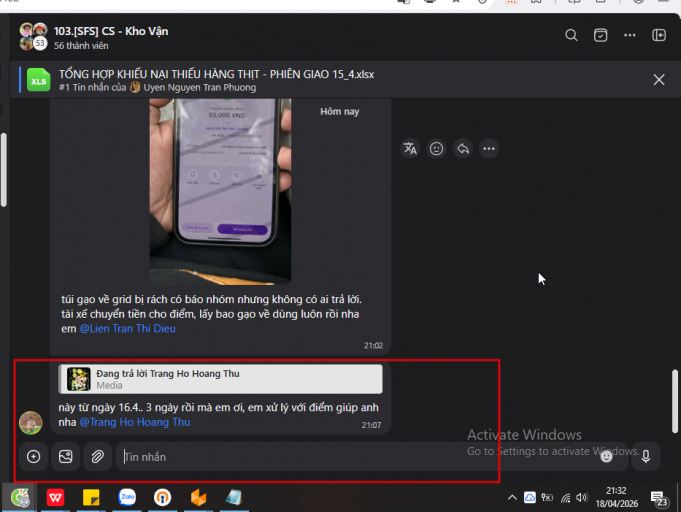This screenshot has width=681, height=512.
Task: Toggle the conversation info side panel
Action: [659, 35]
